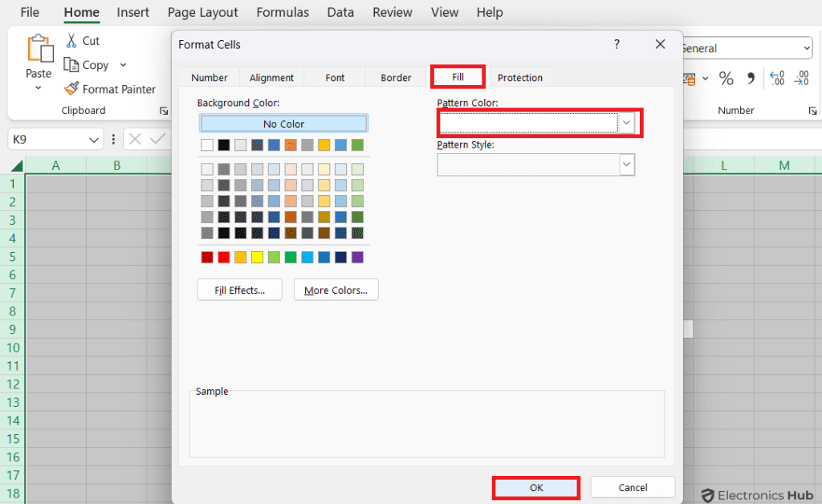Open the General number format dropdown

806,49
